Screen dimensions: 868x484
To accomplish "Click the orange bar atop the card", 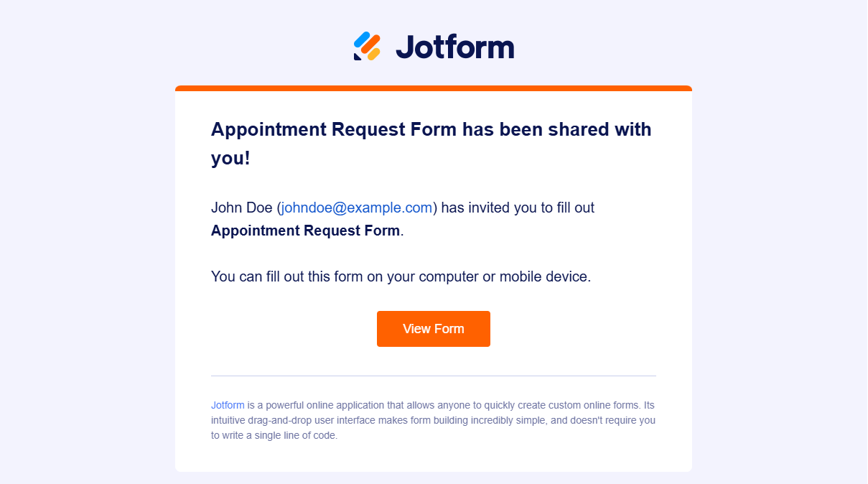I will pos(434,88).
